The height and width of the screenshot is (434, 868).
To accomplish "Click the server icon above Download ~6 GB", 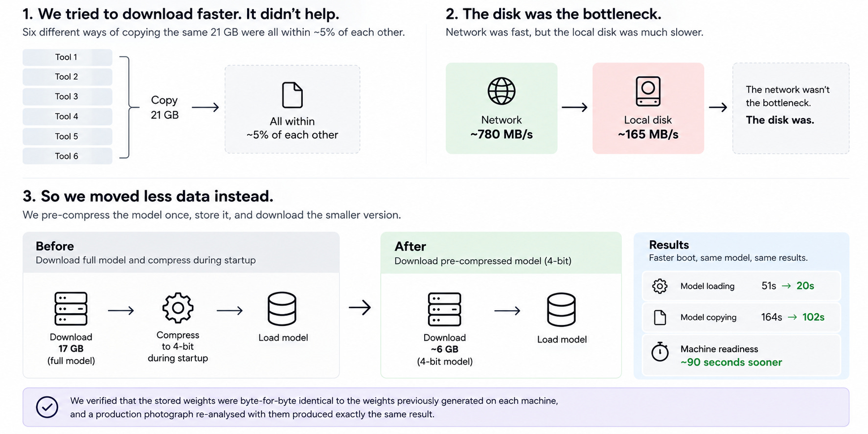I will click(444, 309).
